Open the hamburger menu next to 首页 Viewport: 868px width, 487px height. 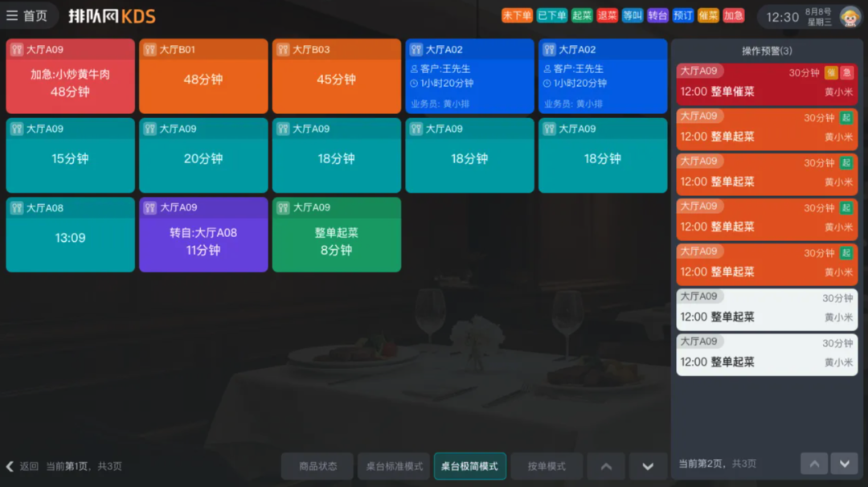(x=12, y=16)
